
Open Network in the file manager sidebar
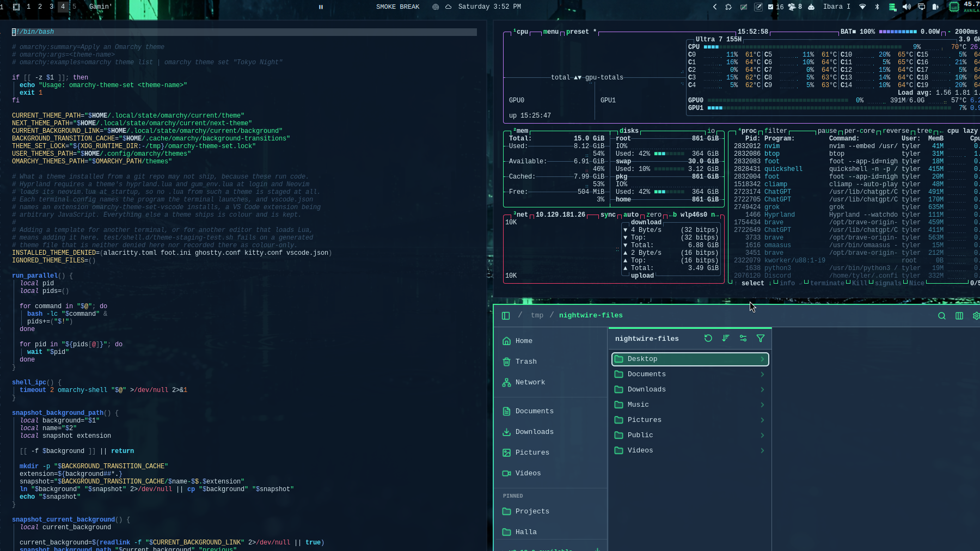point(551,382)
